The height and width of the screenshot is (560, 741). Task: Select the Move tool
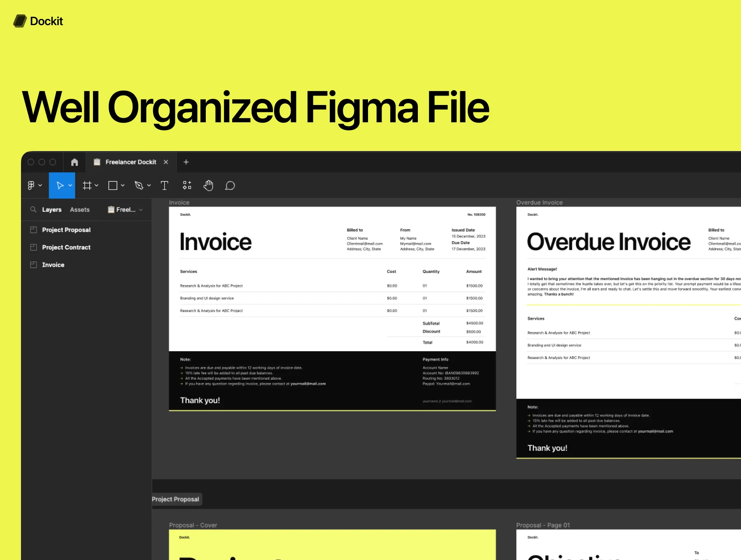tap(60, 185)
